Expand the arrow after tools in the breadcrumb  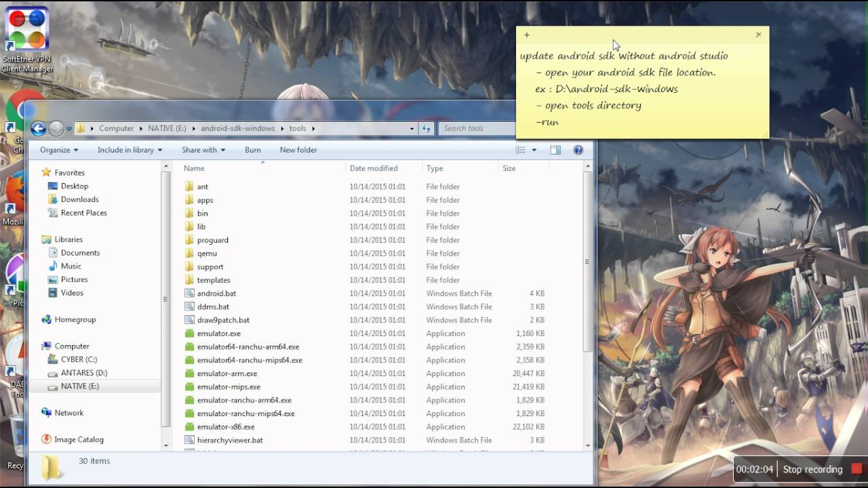click(x=313, y=128)
